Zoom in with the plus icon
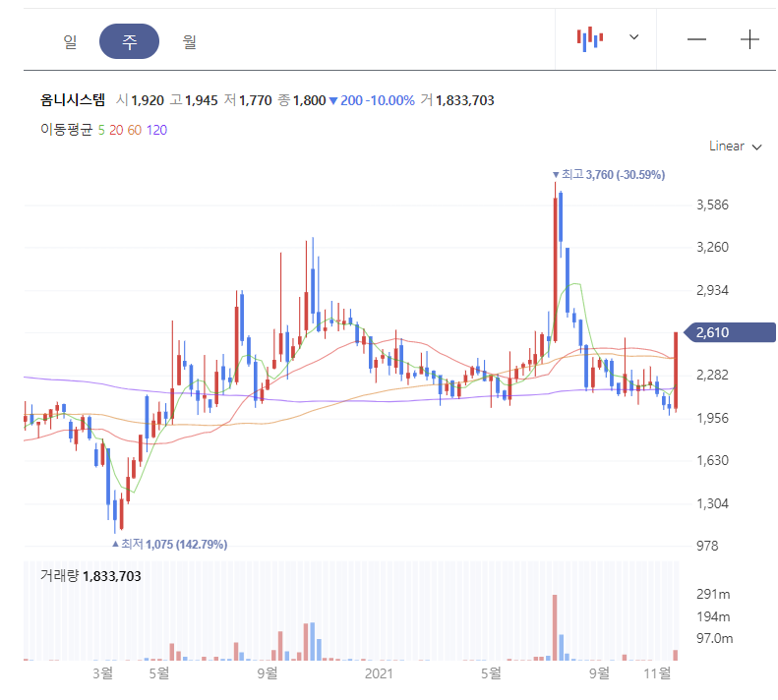The height and width of the screenshot is (700, 778). [x=749, y=39]
